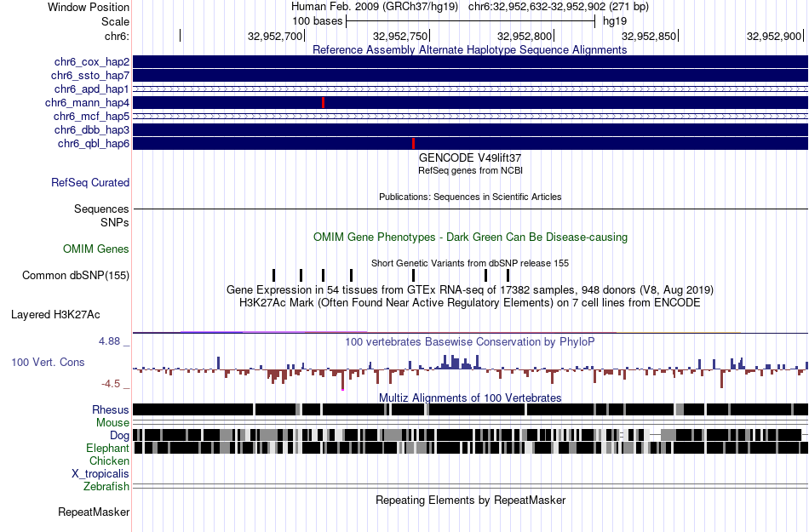Click the 100 bases scale bar
Image resolution: width=809 pixels, height=532 pixels.
(471, 21)
